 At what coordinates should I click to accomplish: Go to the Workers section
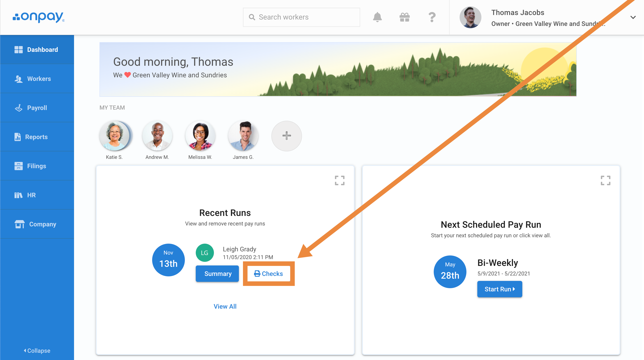click(37, 79)
